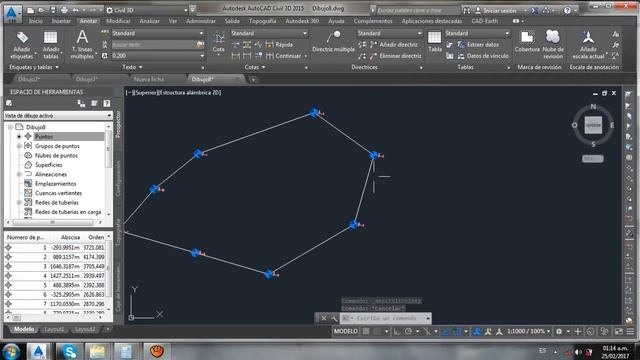This screenshot has width=640, height=360.
Task: Open the Civil 3D workspace dropdown
Action: (x=147, y=10)
